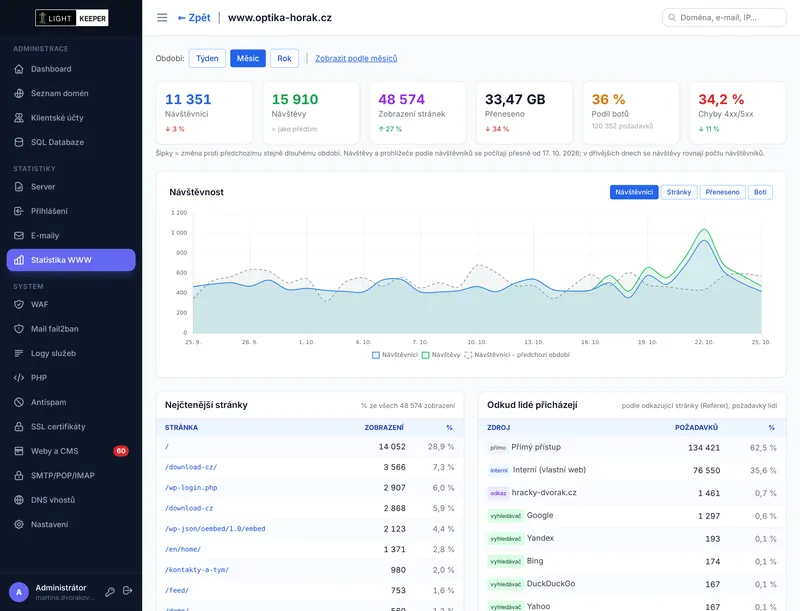Select the Týden period
The image size is (800, 611).
(x=207, y=58)
